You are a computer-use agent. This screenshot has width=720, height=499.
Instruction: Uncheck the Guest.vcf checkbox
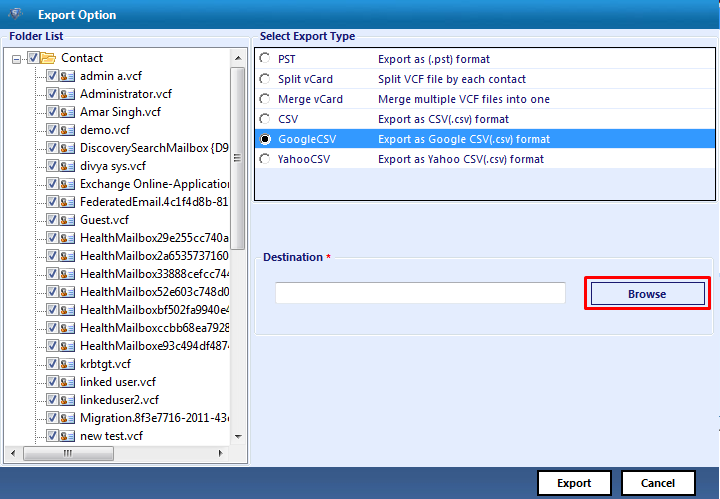pos(52,219)
